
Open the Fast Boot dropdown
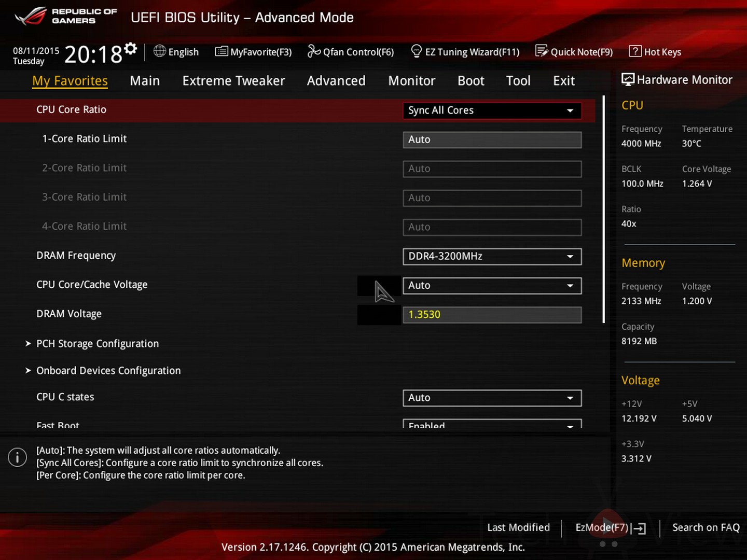(x=492, y=424)
